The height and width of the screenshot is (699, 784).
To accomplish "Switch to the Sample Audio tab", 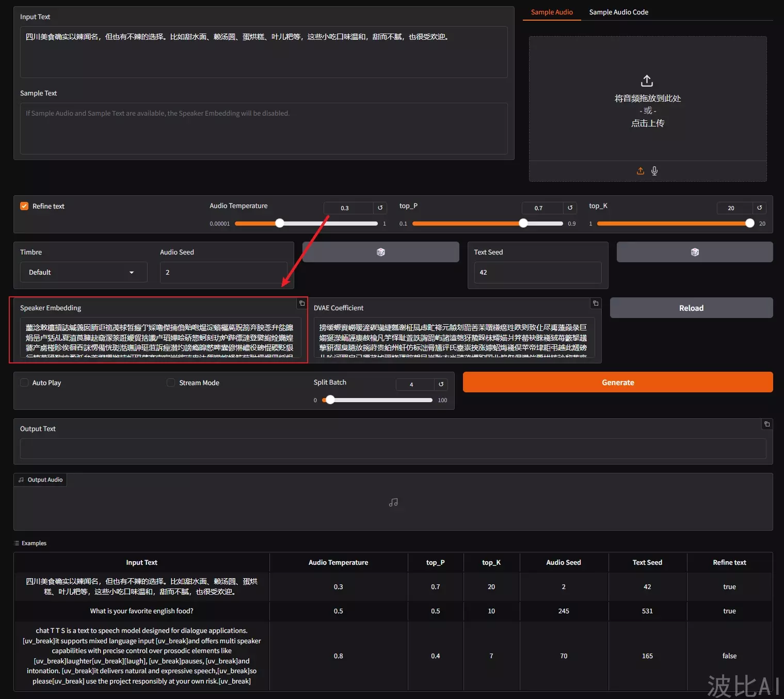I will click(x=552, y=12).
